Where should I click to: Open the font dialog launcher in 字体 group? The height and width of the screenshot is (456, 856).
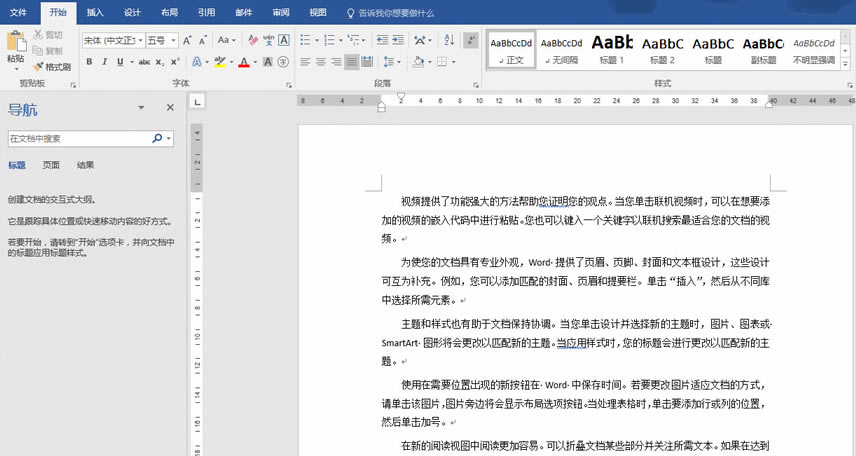[288, 85]
